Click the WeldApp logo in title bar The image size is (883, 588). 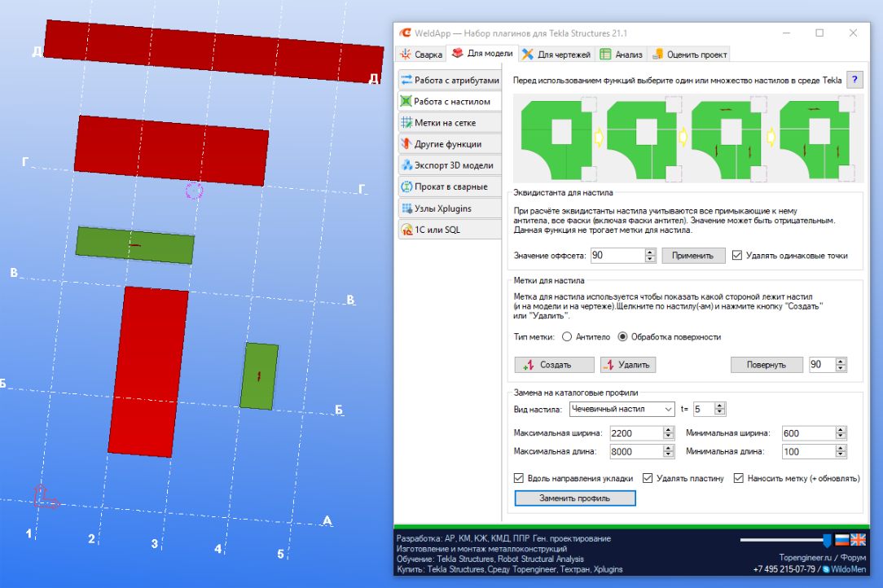coord(405,33)
